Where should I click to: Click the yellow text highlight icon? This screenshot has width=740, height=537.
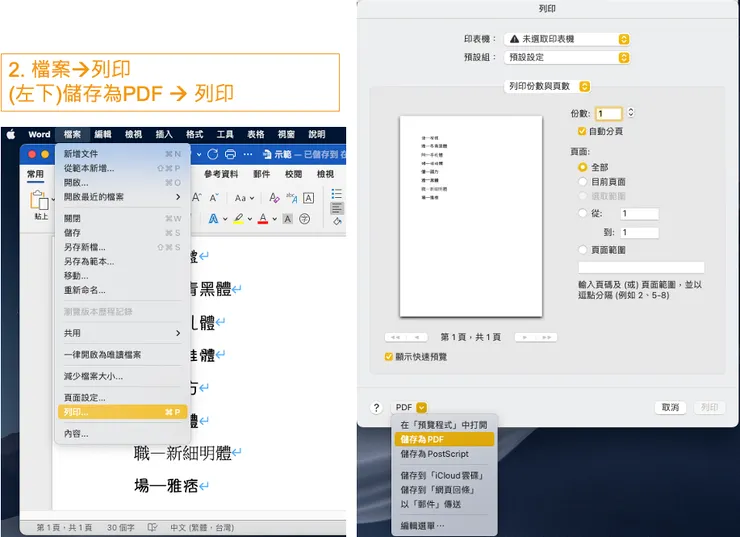(238, 219)
